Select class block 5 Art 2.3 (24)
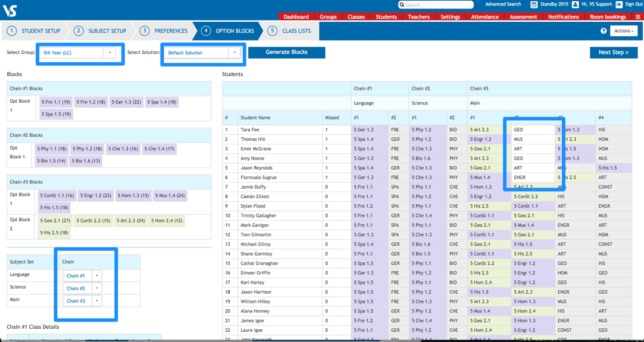Image resolution: width=644 pixels, height=342 pixels. [130, 221]
